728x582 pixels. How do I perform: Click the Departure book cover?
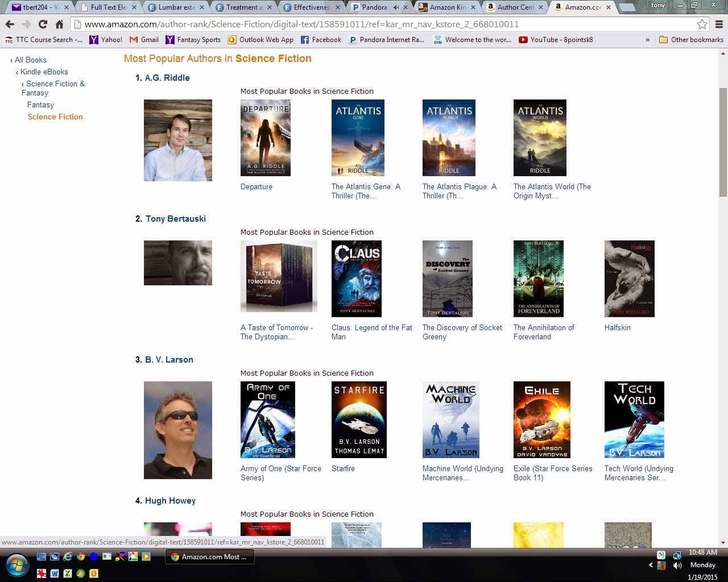pyautogui.click(x=266, y=138)
